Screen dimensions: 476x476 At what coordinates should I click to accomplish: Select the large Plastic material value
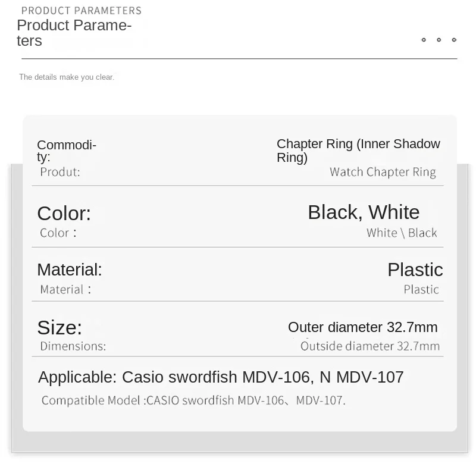[415, 270]
